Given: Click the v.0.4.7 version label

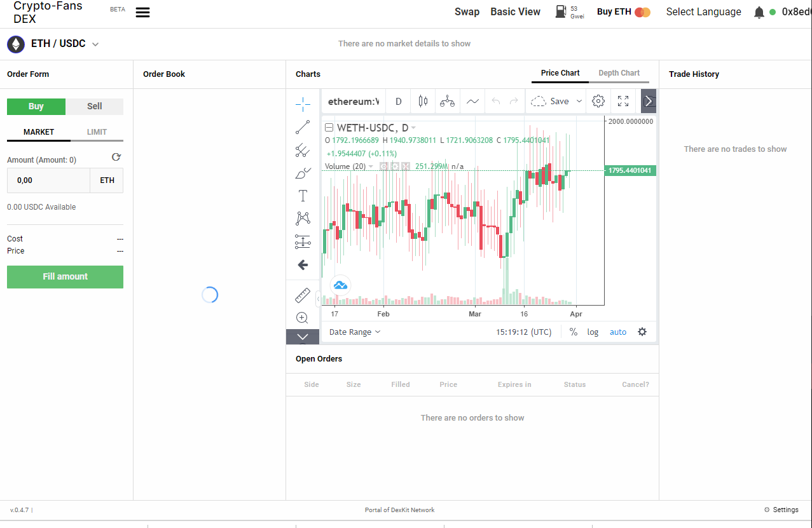Looking at the screenshot, I should (x=20, y=510).
